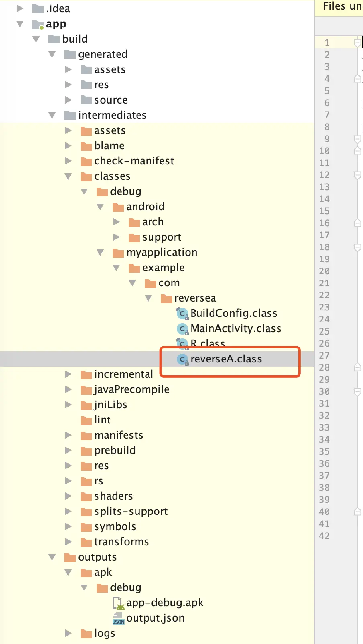This screenshot has height=644, width=363.
Task: Click the output.json JSON file icon
Action: (x=118, y=618)
